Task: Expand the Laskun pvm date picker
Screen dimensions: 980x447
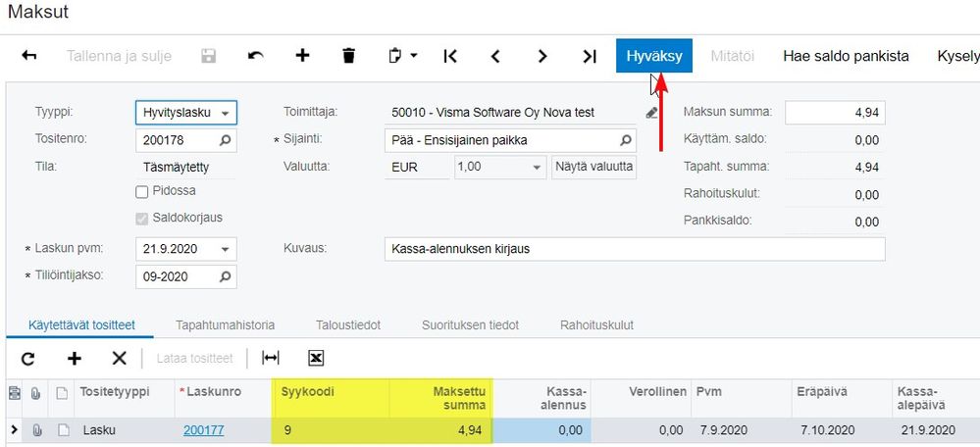Action: coord(227,249)
